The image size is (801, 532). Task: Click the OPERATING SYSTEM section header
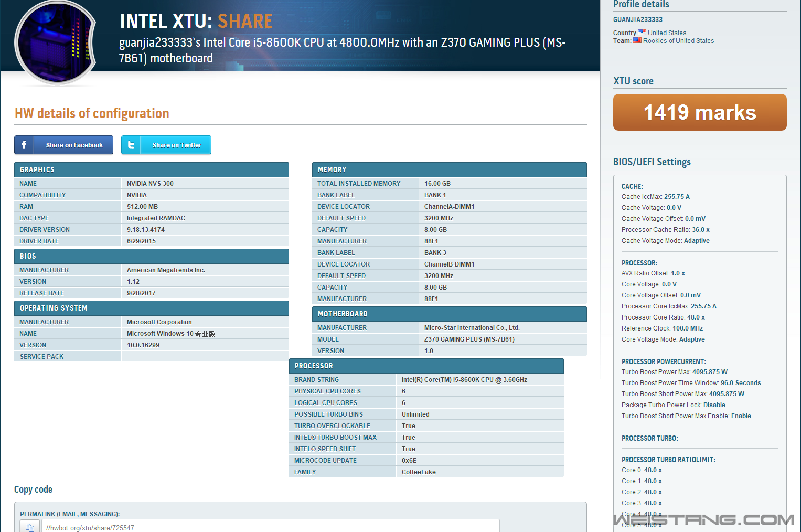tap(152, 308)
